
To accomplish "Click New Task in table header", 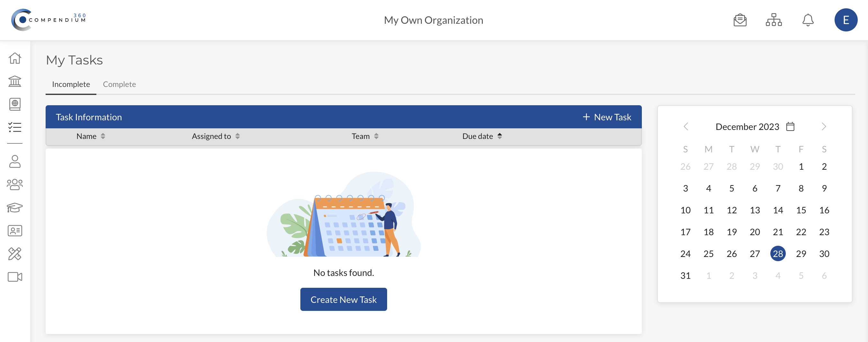I will pyautogui.click(x=607, y=117).
